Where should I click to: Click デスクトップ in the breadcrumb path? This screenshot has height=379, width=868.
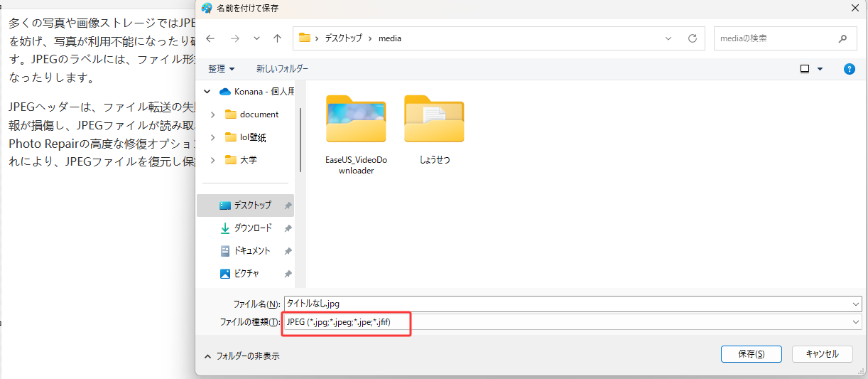344,38
